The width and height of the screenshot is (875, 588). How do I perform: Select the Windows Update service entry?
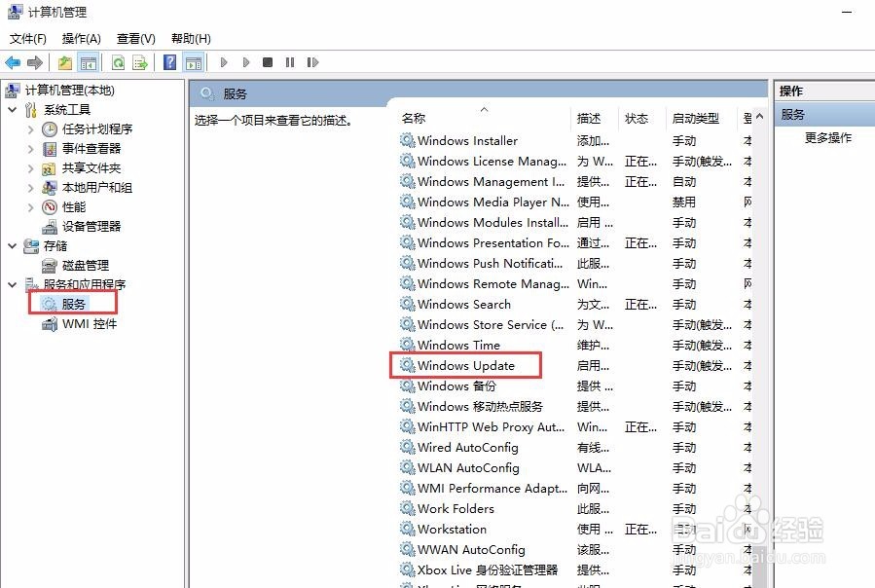coord(466,365)
